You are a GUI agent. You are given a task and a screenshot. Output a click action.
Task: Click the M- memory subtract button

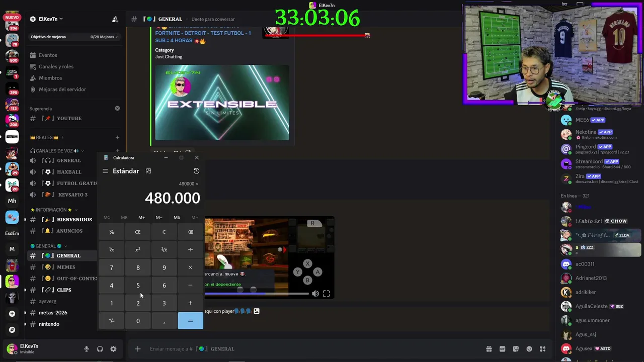[159, 217]
